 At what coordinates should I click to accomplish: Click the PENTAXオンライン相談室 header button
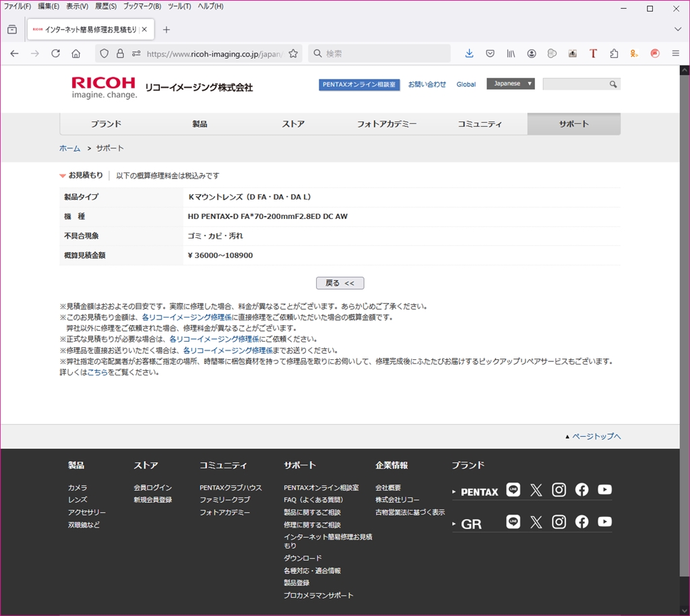tap(359, 84)
